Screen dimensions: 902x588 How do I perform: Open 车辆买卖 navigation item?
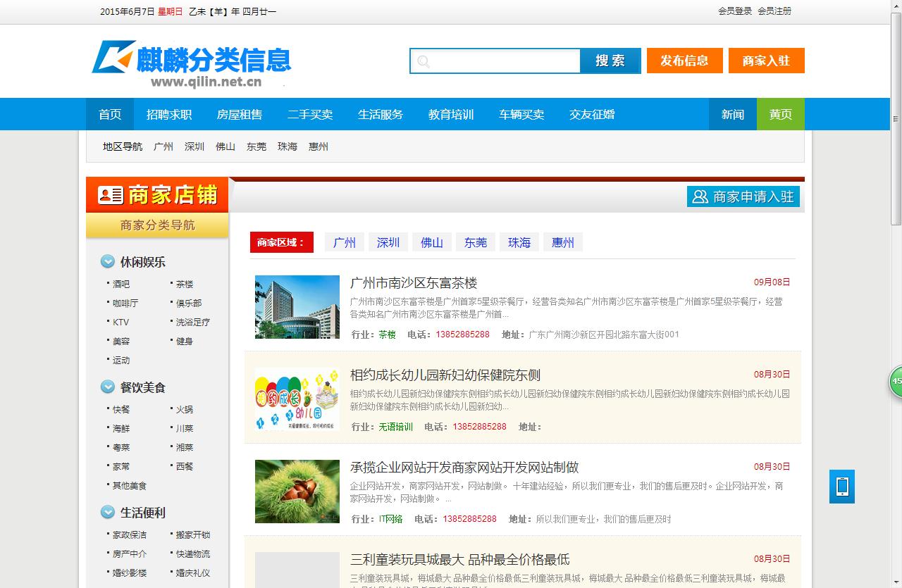pos(521,114)
